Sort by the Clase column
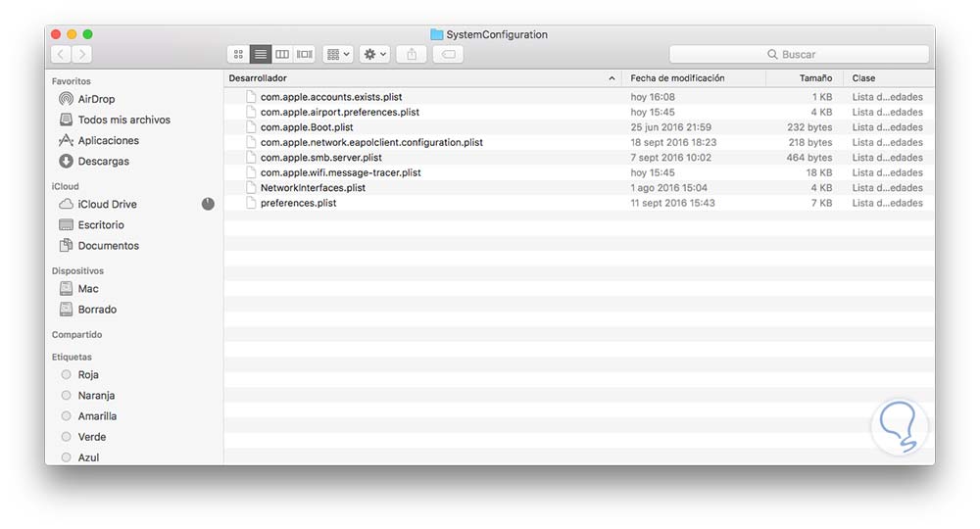 tap(863, 78)
